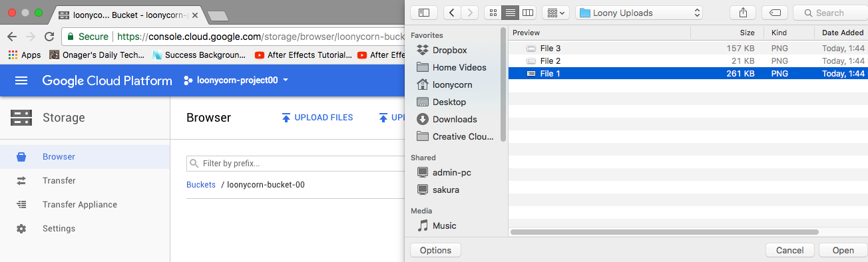Screen dimensions: 868x262
Task: Toggle the Finder sidebar view icon
Action: tap(424, 13)
